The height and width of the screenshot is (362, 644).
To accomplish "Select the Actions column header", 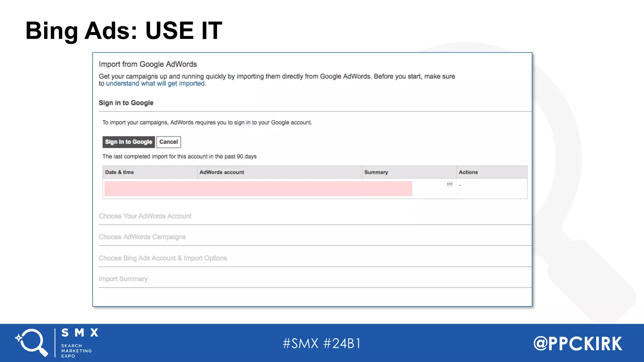I will 492,172.
